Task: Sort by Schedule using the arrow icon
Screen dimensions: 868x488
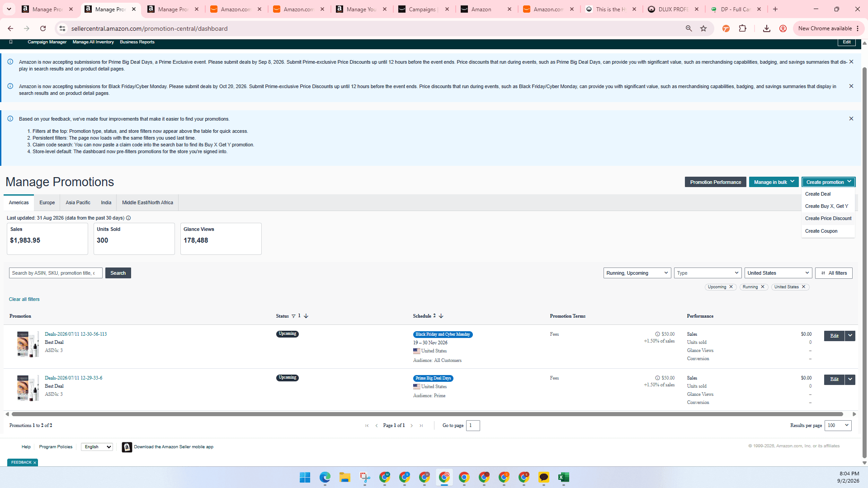Action: [441, 316]
